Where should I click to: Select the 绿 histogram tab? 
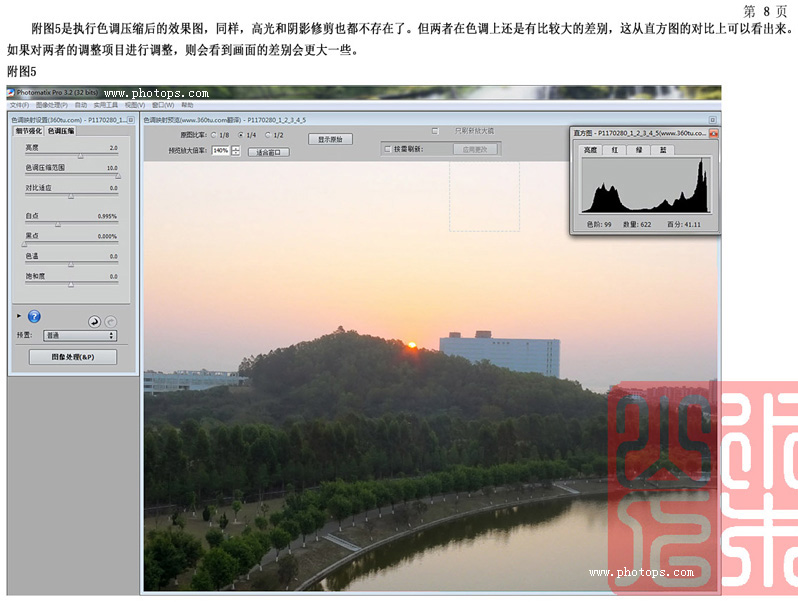coord(639,150)
